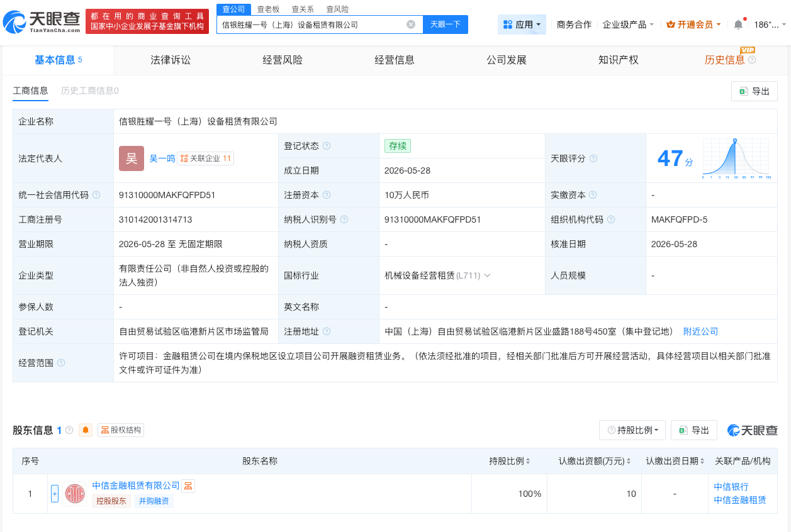This screenshot has height=532, width=791.
Task: Open the 持股比例 dropdown above table
Action: point(632,430)
